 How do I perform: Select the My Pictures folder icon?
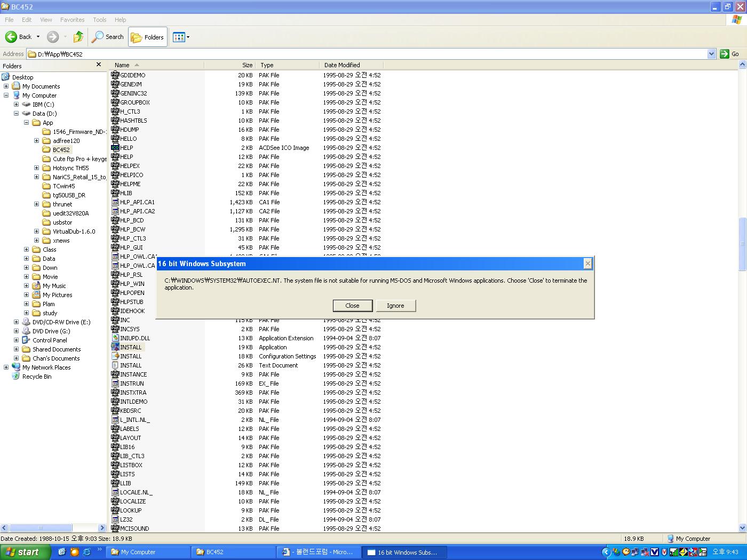pyautogui.click(x=36, y=295)
